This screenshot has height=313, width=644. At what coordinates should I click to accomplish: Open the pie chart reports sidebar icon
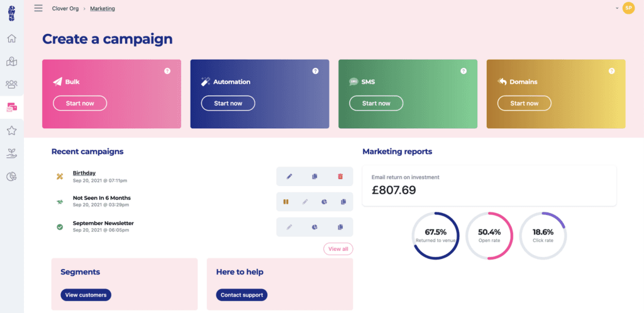(x=12, y=177)
